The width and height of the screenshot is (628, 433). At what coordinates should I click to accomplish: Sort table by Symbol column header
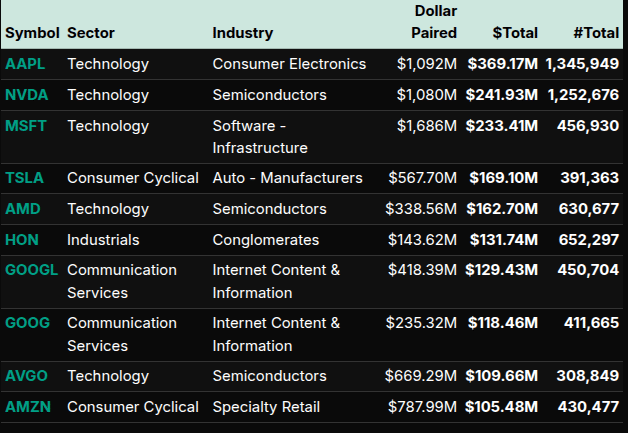pos(32,33)
